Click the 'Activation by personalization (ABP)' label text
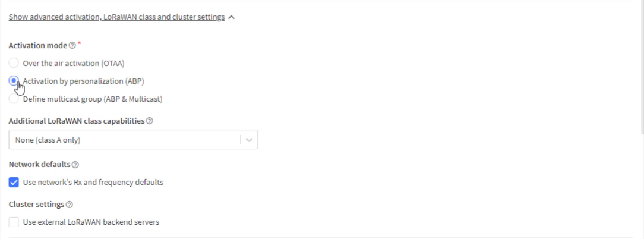The image size is (644, 239). [83, 81]
